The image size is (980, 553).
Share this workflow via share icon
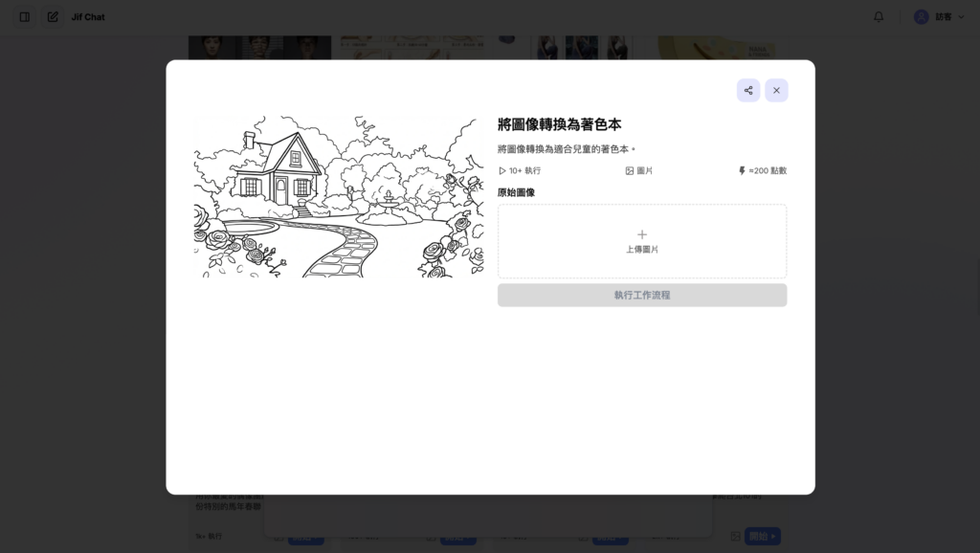pos(748,91)
